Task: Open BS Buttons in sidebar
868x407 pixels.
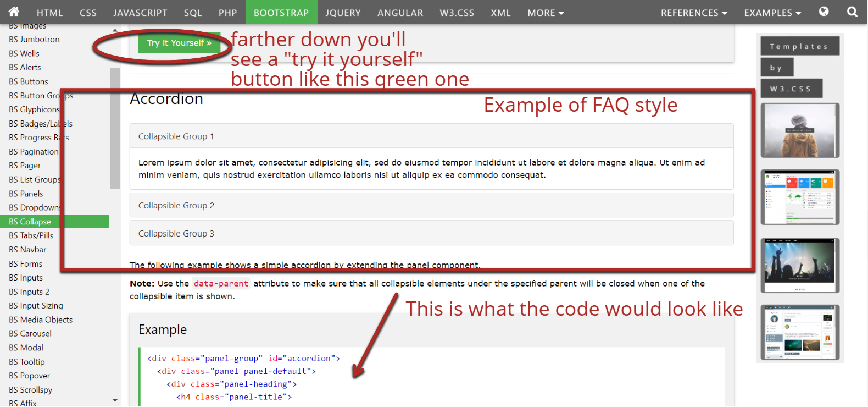Action: (29, 81)
